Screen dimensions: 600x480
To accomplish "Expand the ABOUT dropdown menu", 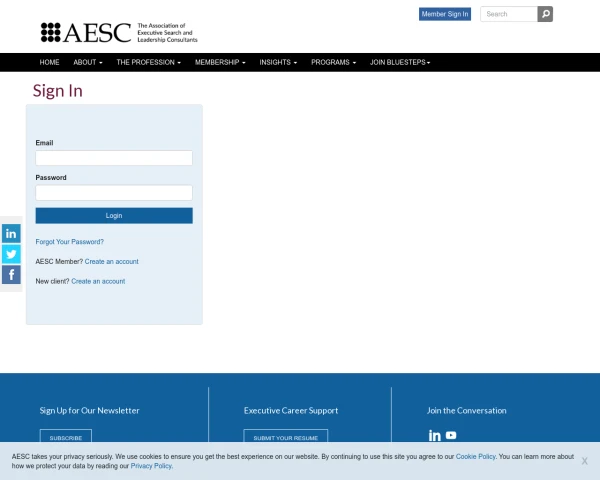I will [88, 62].
